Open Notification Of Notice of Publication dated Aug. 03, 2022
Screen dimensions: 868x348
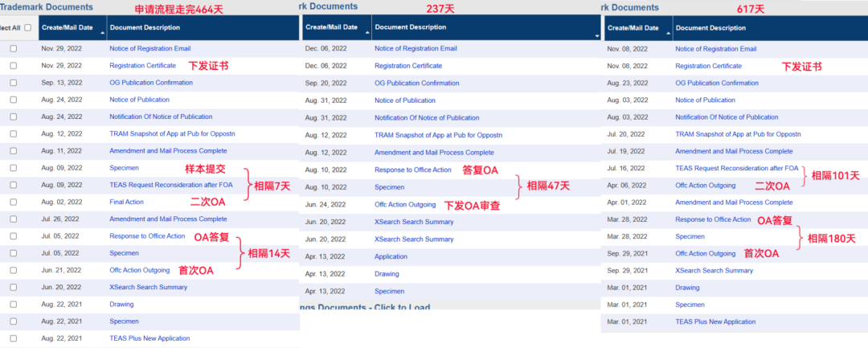(x=727, y=117)
